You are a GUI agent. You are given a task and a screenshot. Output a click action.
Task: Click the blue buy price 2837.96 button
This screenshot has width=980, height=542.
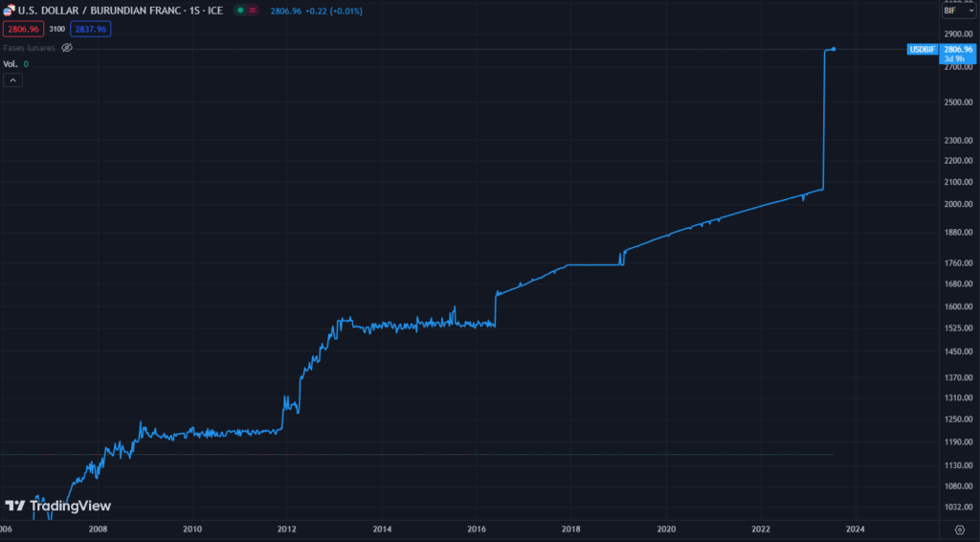91,30
